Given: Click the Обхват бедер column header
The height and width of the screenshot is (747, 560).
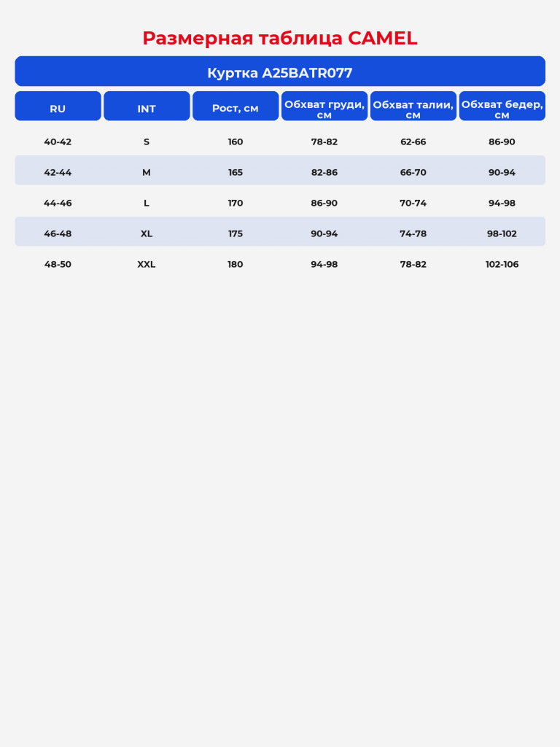Looking at the screenshot, I should click(502, 106).
